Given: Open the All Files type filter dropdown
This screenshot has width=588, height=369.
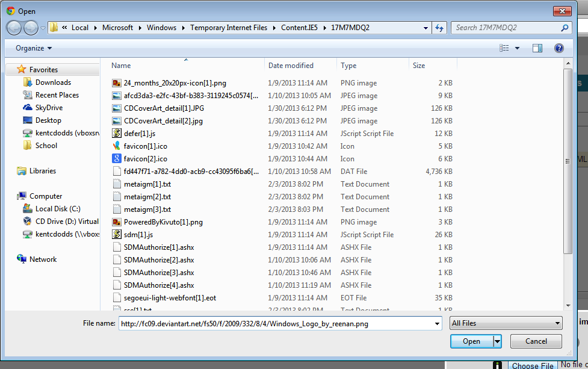Looking at the screenshot, I should [x=506, y=323].
